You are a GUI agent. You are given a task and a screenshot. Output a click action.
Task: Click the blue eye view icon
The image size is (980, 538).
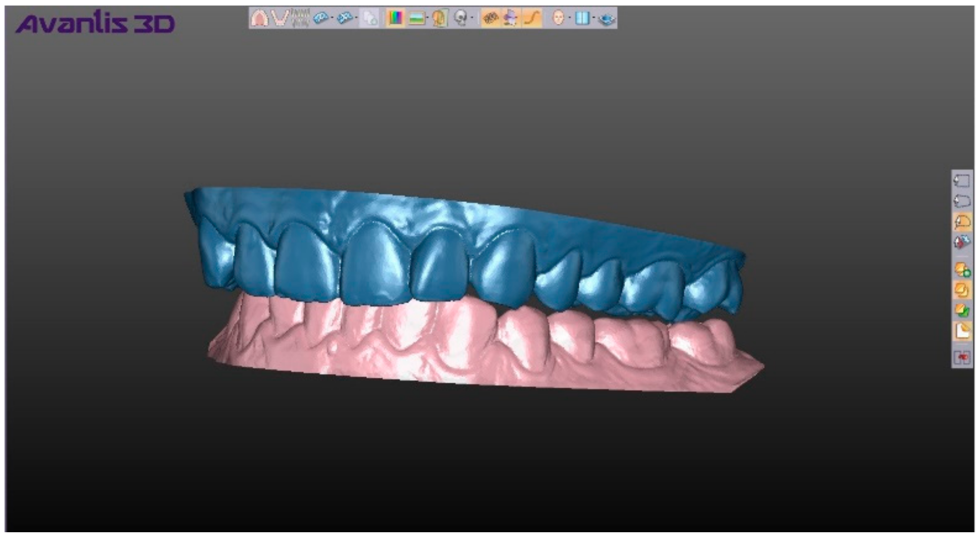pyautogui.click(x=607, y=19)
